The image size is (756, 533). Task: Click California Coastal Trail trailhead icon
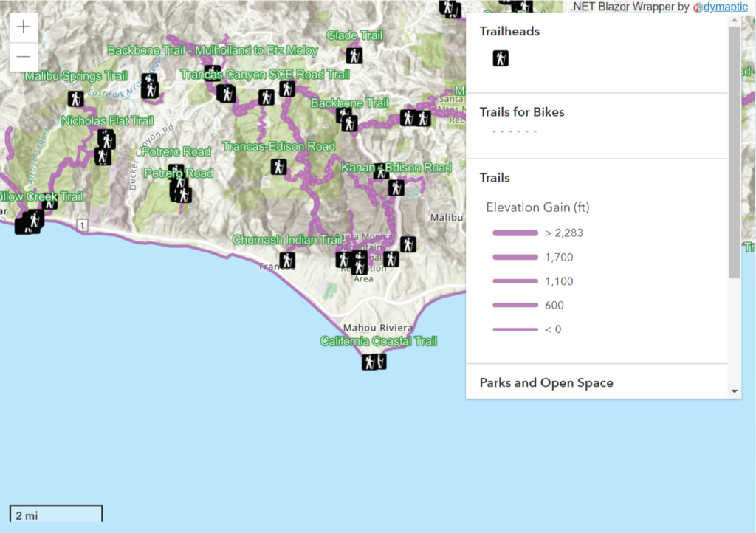click(x=374, y=362)
